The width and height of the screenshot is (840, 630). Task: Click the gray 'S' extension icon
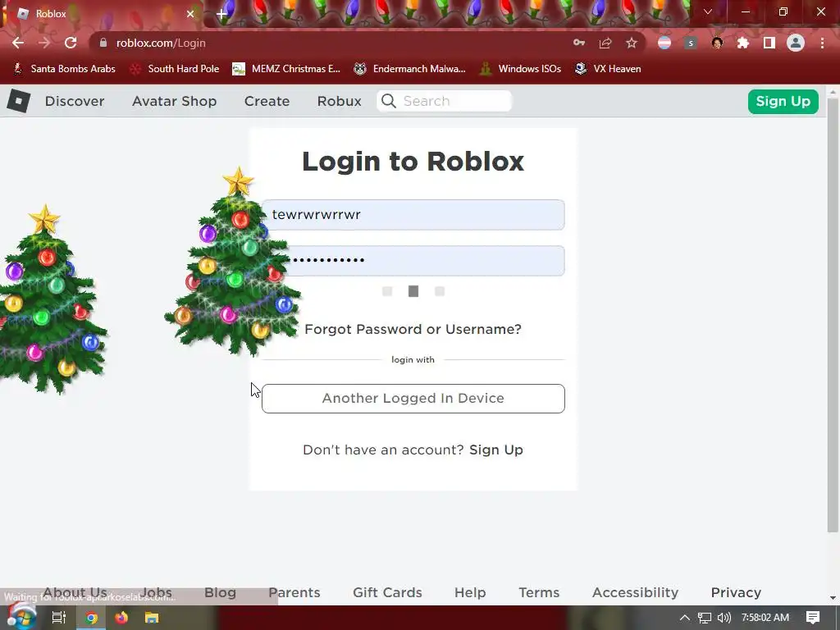point(691,43)
